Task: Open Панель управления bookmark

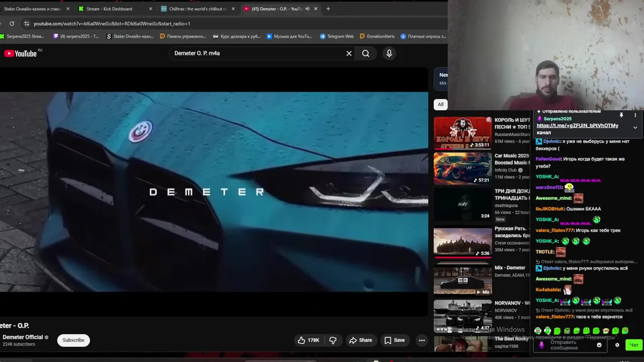Action: click(183, 36)
